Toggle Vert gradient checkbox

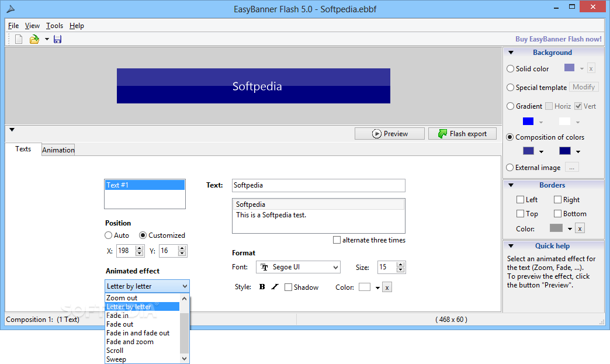coord(578,106)
